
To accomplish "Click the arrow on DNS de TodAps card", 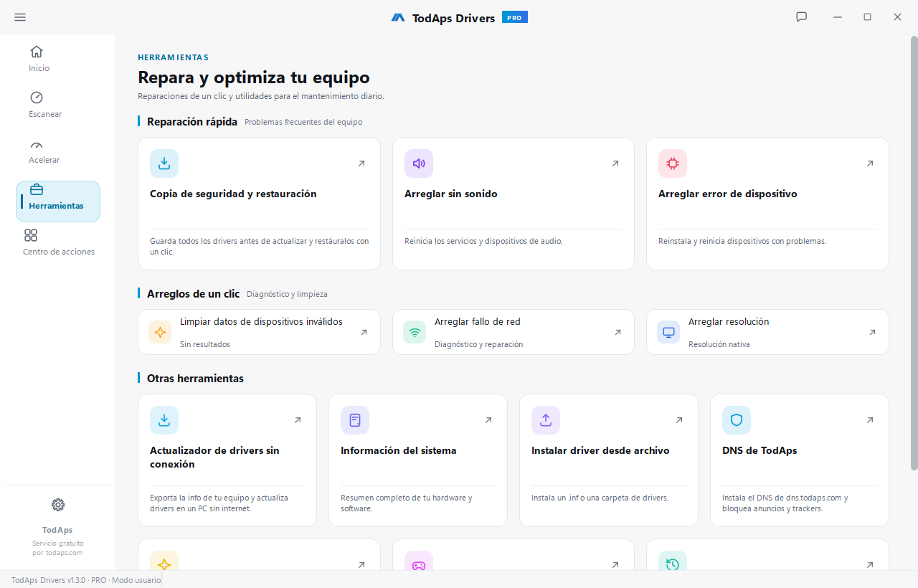I will tap(870, 420).
